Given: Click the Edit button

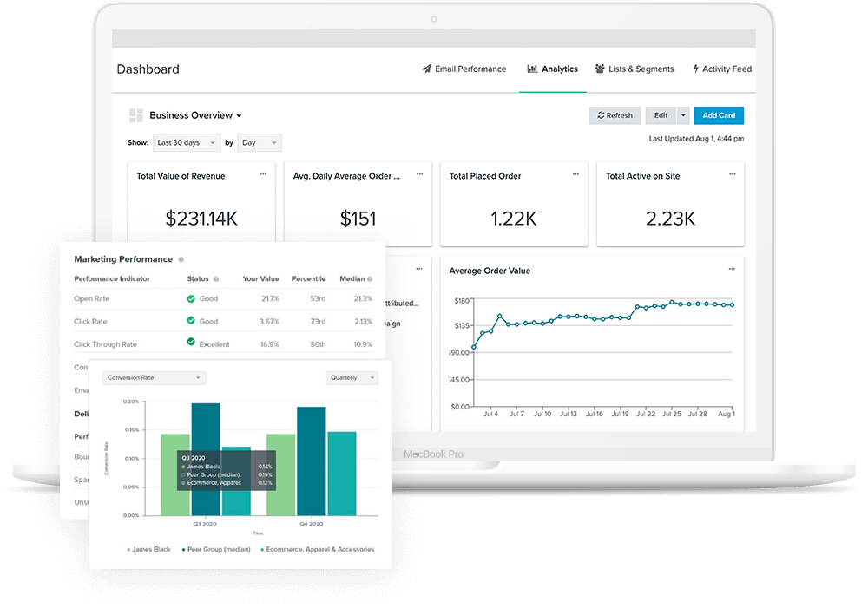Looking at the screenshot, I should 661,115.
